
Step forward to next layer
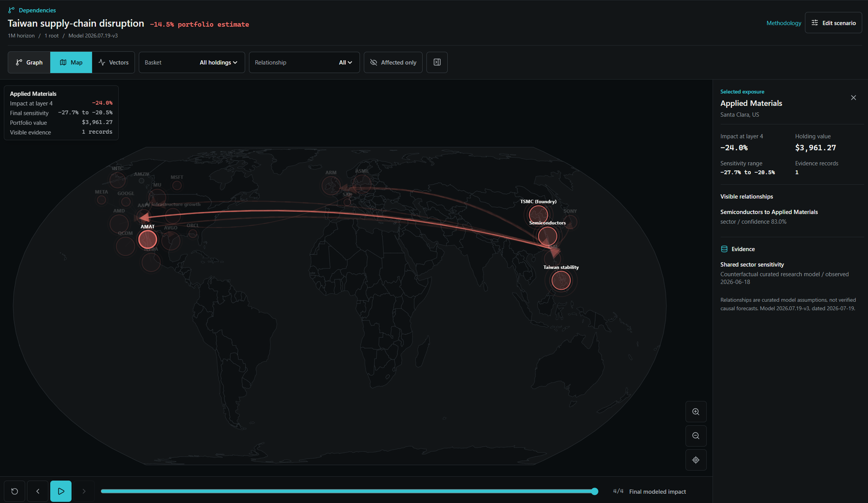tap(84, 491)
